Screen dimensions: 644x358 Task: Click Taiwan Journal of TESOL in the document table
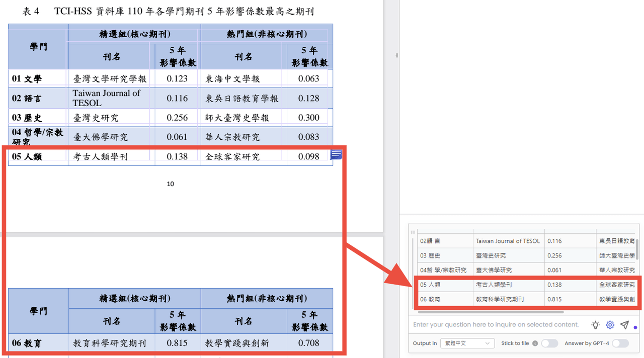[x=107, y=98]
